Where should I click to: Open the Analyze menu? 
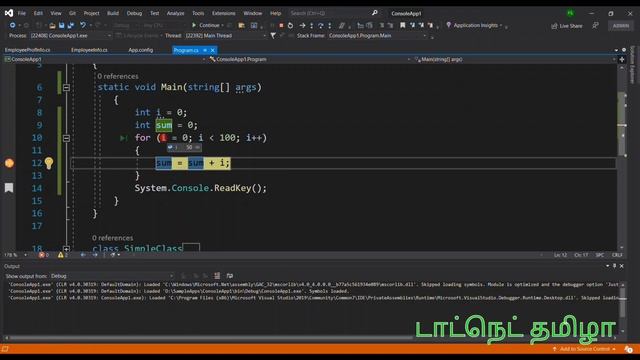click(176, 13)
